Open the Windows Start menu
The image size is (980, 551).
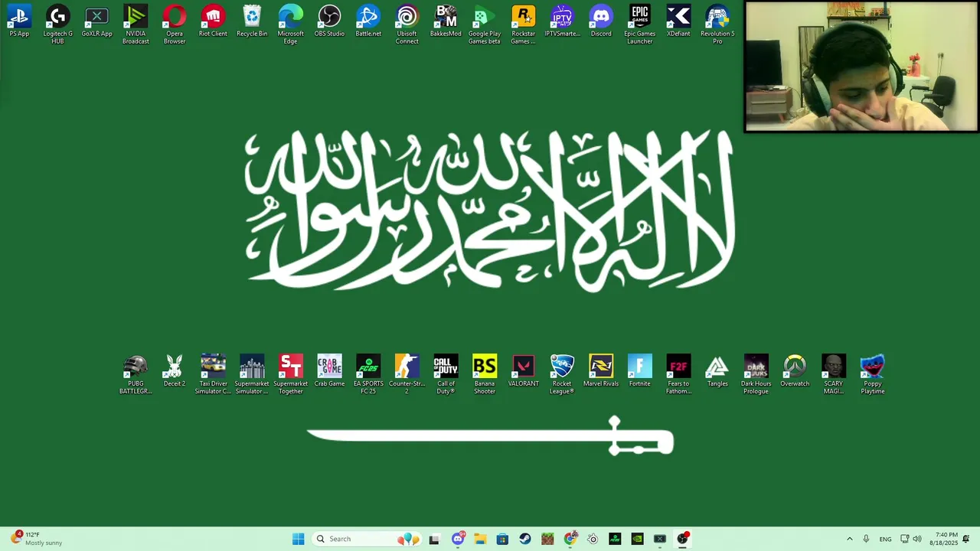tap(298, 539)
